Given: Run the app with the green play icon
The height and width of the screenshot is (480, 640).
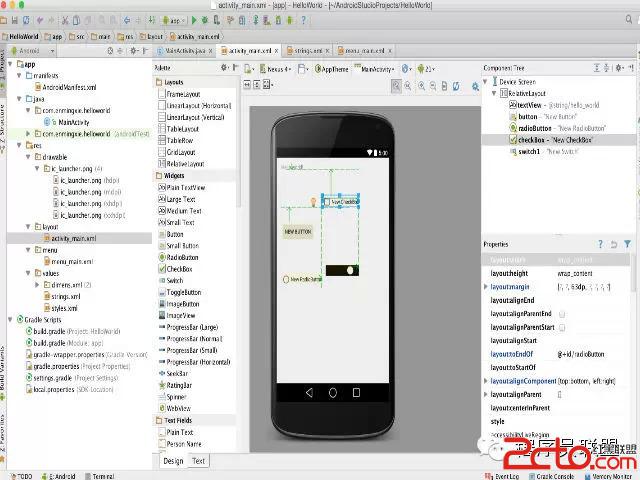Looking at the screenshot, I should pos(194,20).
